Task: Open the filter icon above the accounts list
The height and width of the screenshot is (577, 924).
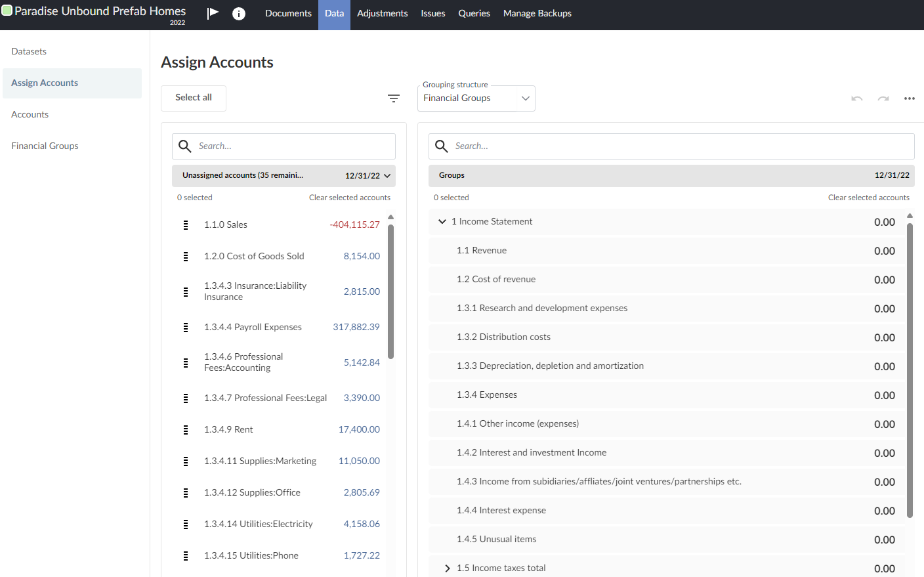Action: (394, 98)
